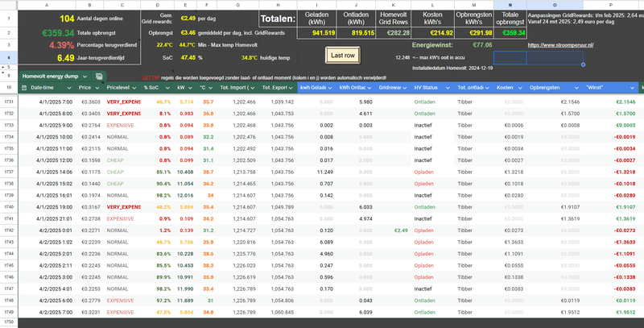The image size is (644, 328).
Task: Open the Tot. Import column filter dropdown
Action: pos(252,88)
